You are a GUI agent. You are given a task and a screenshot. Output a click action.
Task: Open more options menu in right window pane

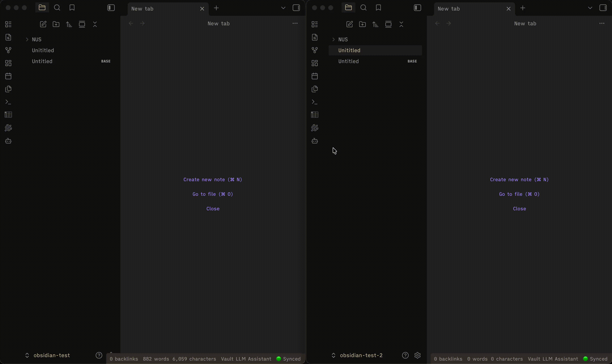[x=602, y=23]
